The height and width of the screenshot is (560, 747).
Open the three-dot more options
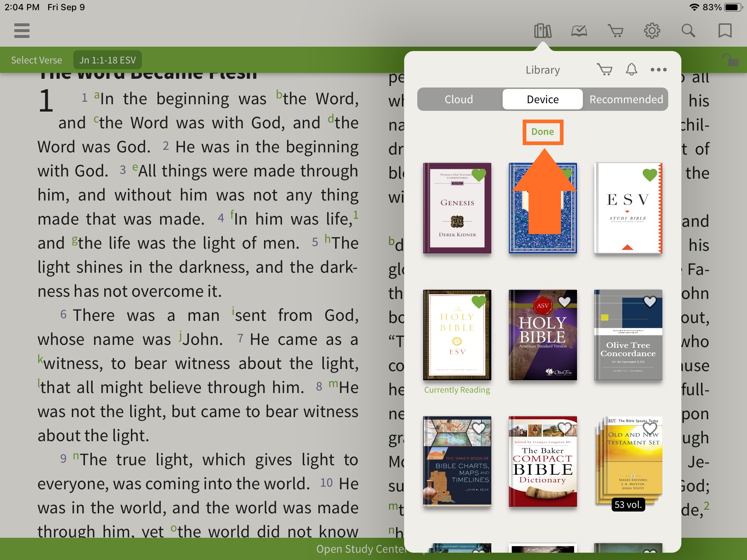(659, 70)
